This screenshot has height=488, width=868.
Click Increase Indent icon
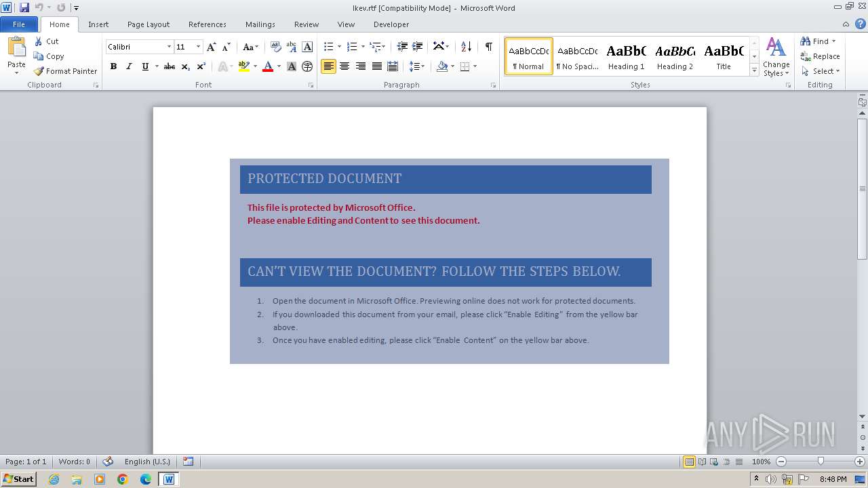(418, 47)
